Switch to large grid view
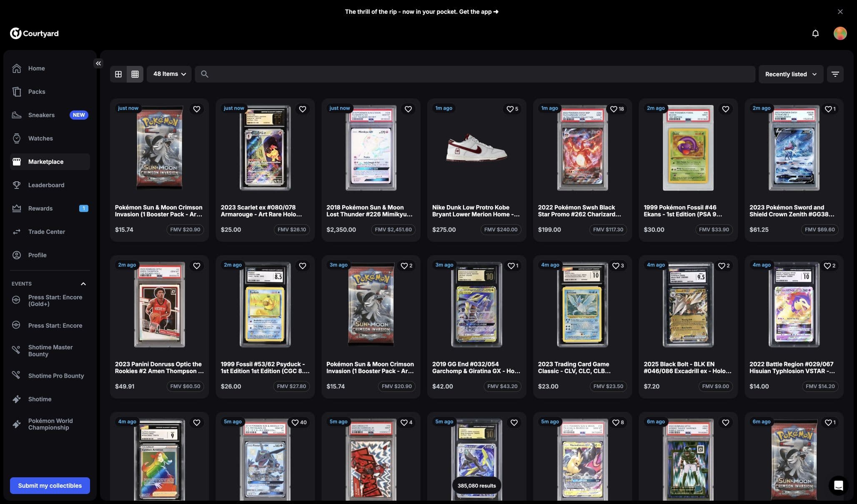 118,74
